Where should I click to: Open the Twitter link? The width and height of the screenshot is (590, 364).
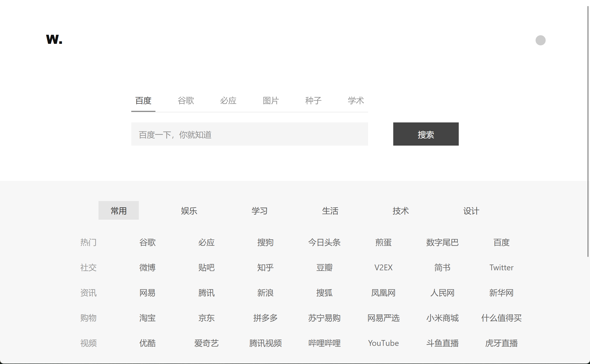[501, 268]
